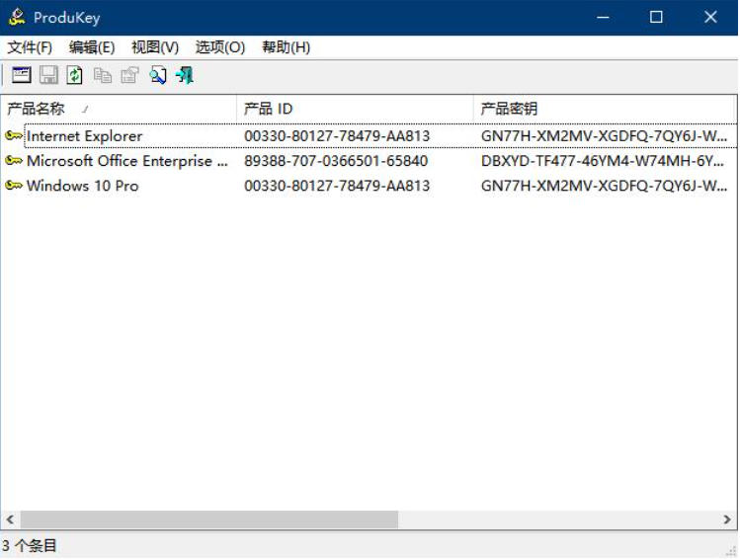Open the 帮助(H) menu
The width and height of the screenshot is (740, 560).
[x=286, y=47]
